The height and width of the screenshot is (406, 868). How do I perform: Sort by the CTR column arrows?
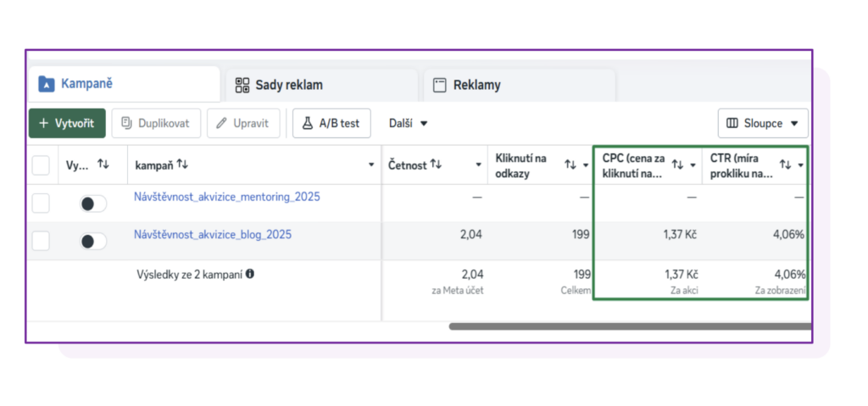[786, 164]
